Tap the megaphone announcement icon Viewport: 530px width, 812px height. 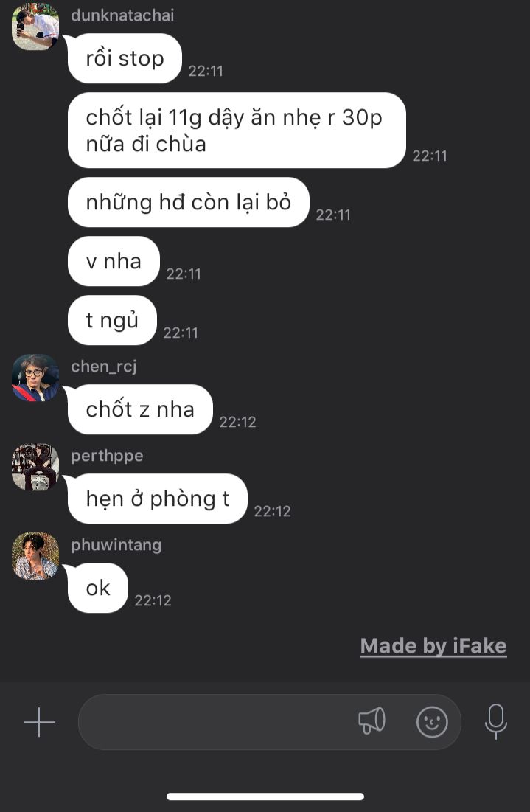[x=372, y=721]
